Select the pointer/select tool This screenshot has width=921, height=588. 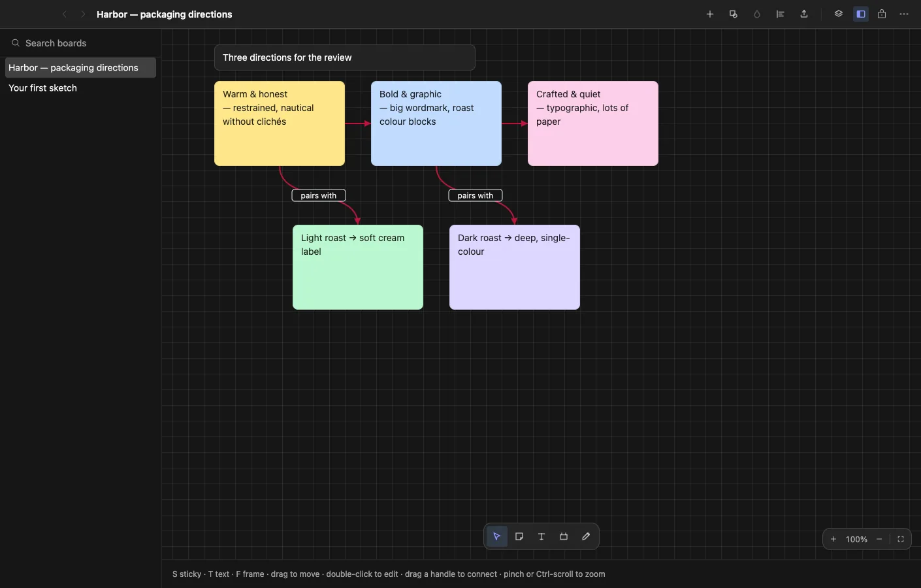click(497, 536)
